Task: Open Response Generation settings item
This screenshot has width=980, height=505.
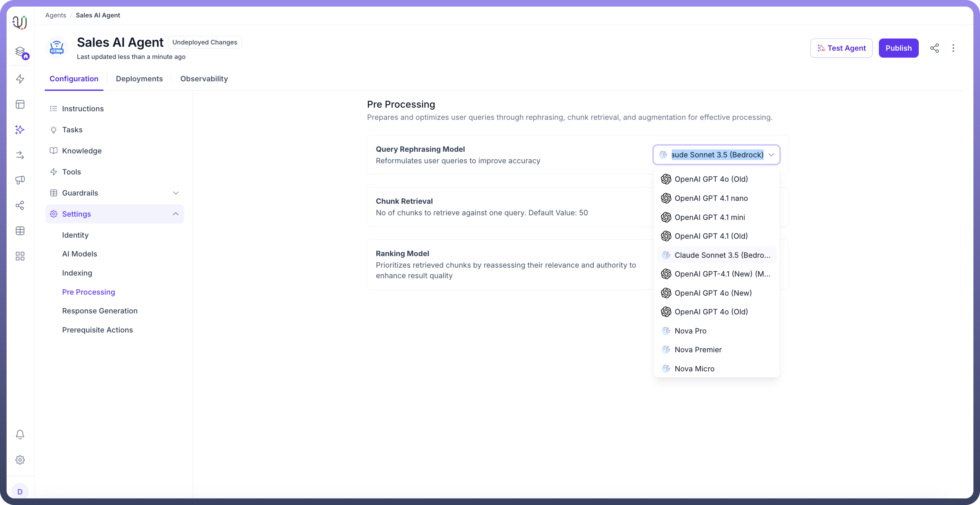Action: [x=100, y=311]
